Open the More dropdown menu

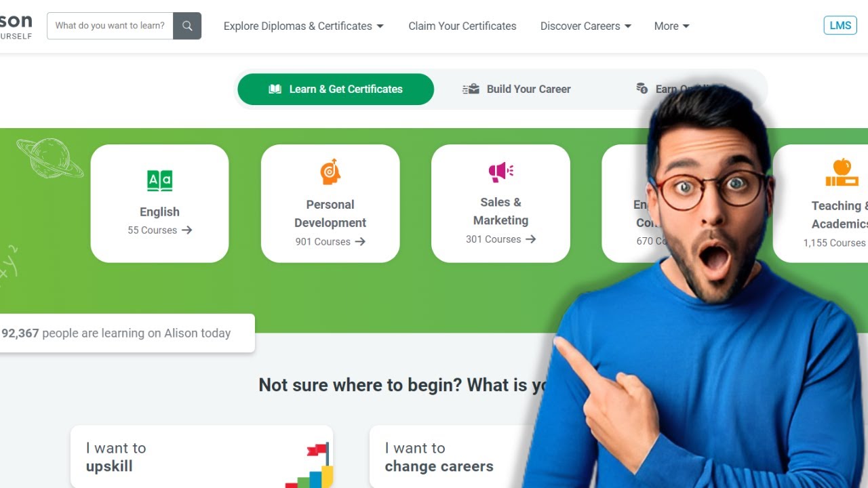click(x=671, y=26)
